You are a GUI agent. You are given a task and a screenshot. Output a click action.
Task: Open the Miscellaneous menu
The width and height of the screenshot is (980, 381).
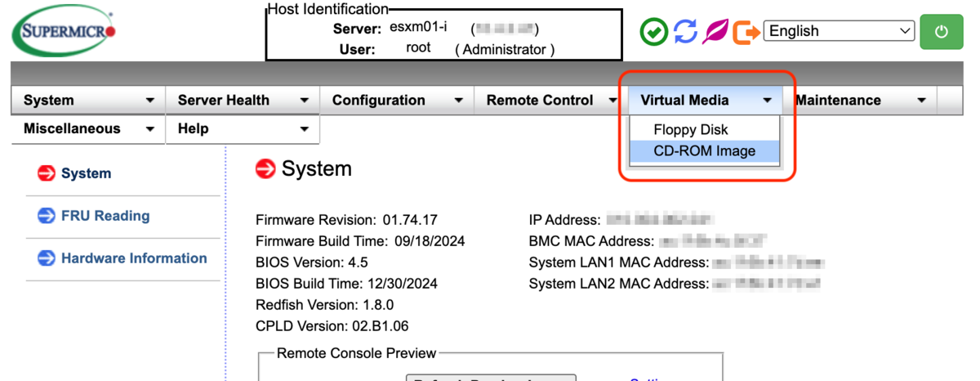coord(88,129)
